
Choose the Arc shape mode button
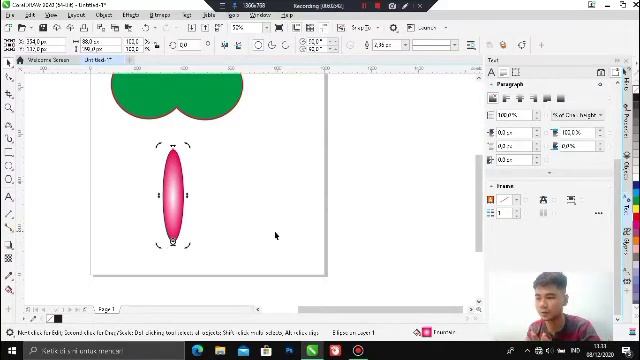(286, 45)
